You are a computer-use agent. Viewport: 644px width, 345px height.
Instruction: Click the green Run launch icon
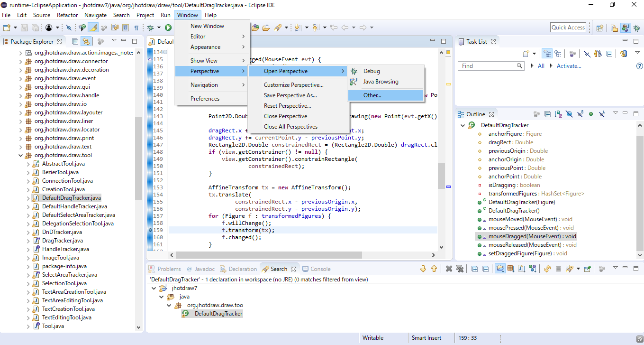pos(168,28)
